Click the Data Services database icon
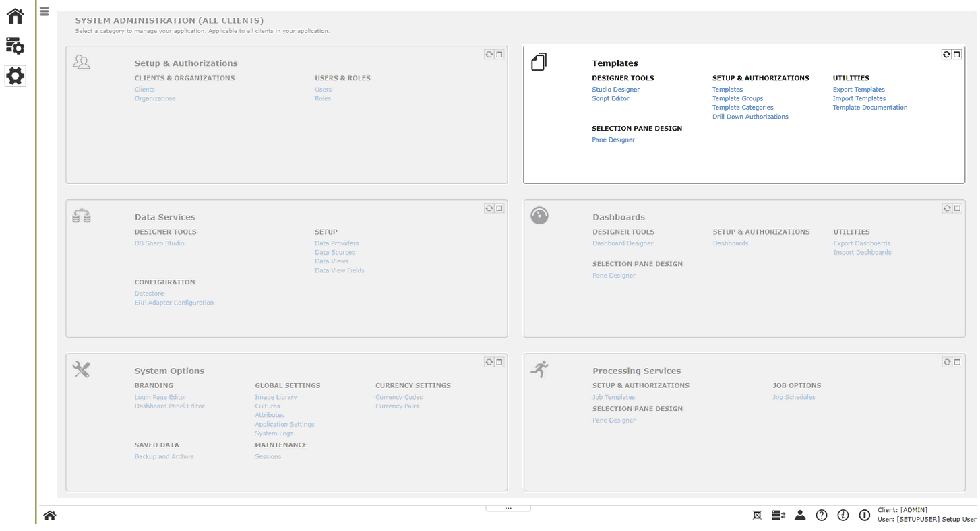 point(82,216)
